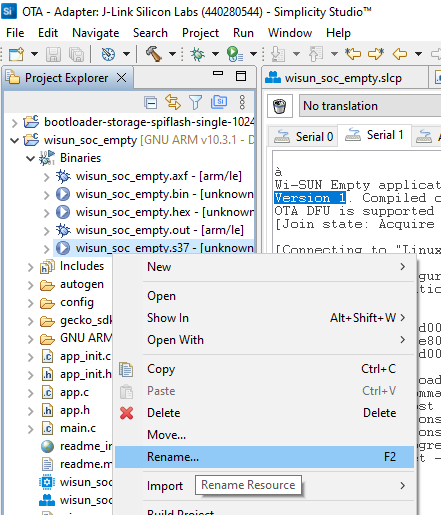Toggle Link with Editor in Project Explorer

click(x=173, y=102)
